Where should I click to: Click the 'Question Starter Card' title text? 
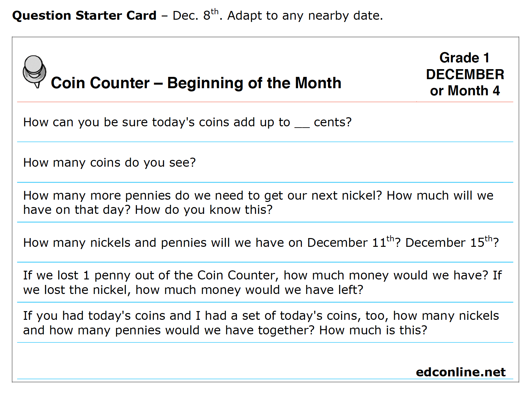point(84,16)
